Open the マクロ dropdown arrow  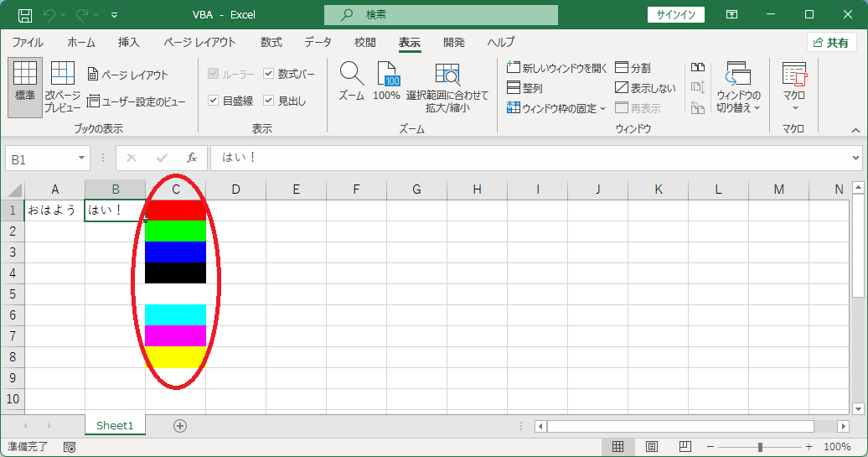795,108
